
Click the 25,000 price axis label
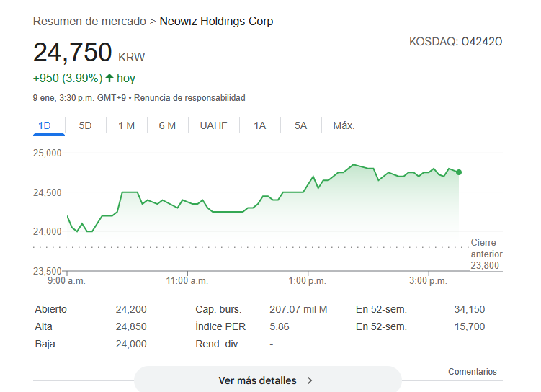pos(48,153)
